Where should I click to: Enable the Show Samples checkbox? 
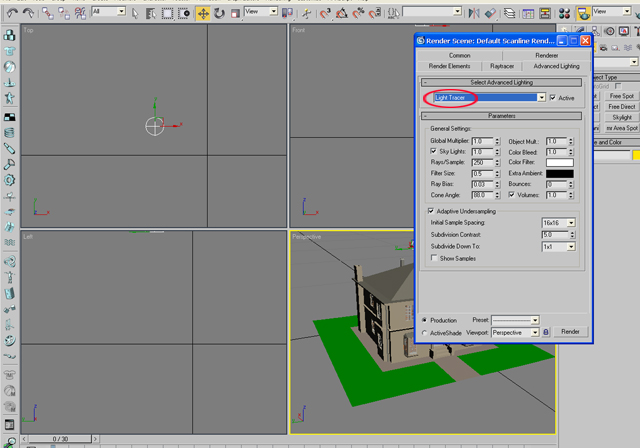point(434,258)
